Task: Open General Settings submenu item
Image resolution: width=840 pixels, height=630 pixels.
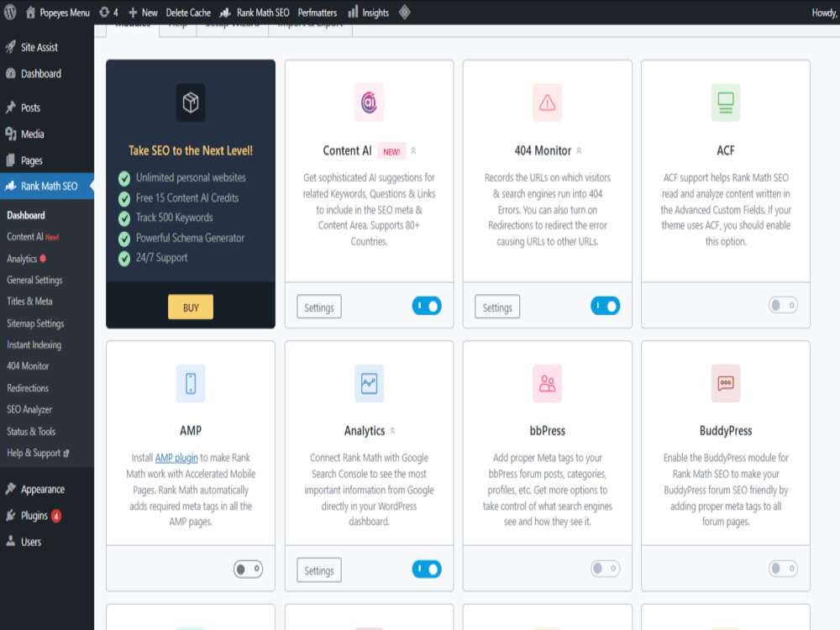Action: (x=34, y=280)
